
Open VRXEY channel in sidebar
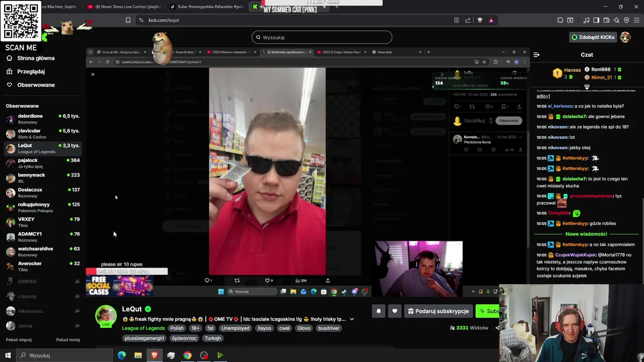point(43,222)
